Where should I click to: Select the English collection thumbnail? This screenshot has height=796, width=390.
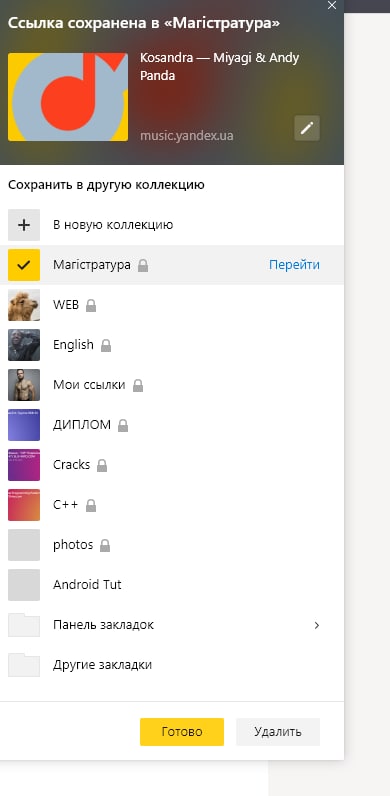(24, 345)
